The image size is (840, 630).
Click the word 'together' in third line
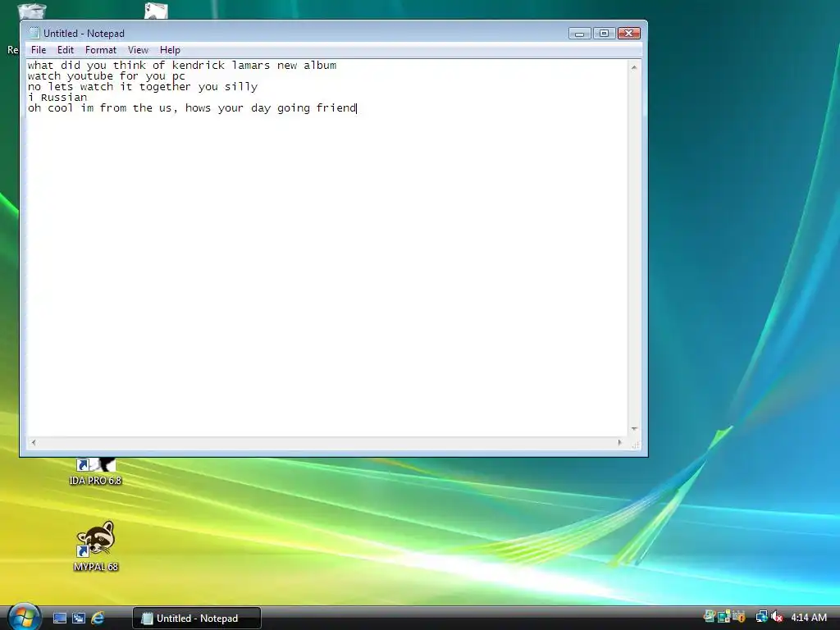tap(165, 87)
